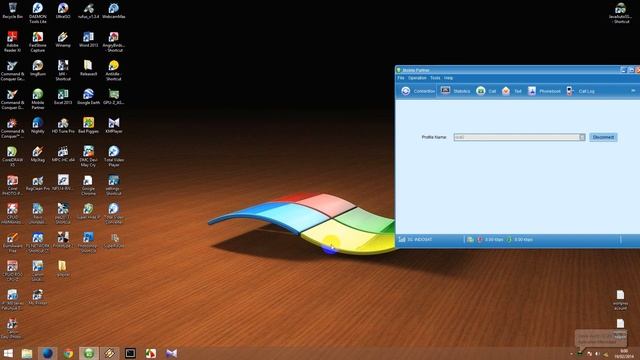
Task: Select the rufus desktop icon
Action: click(x=89, y=11)
